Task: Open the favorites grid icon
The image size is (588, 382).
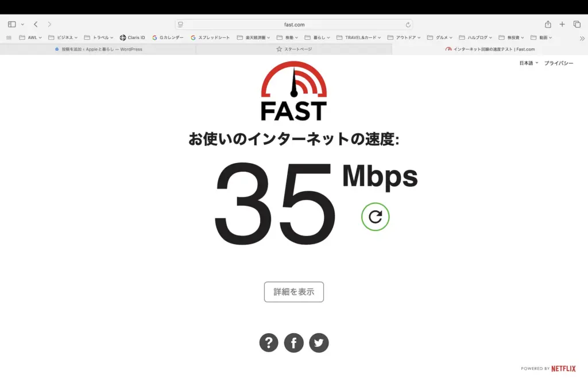Action: pos(9,37)
